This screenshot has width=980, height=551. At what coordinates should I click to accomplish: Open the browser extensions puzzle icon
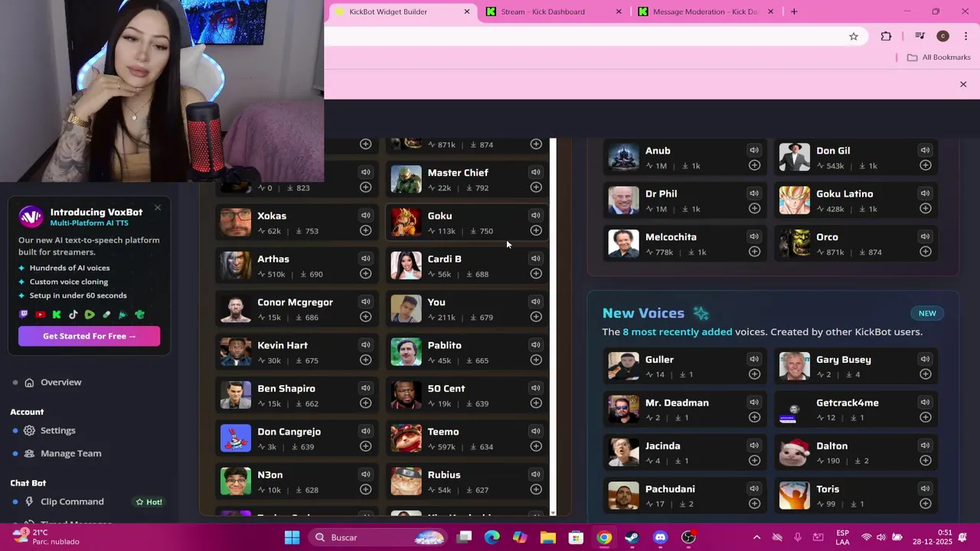[886, 36]
